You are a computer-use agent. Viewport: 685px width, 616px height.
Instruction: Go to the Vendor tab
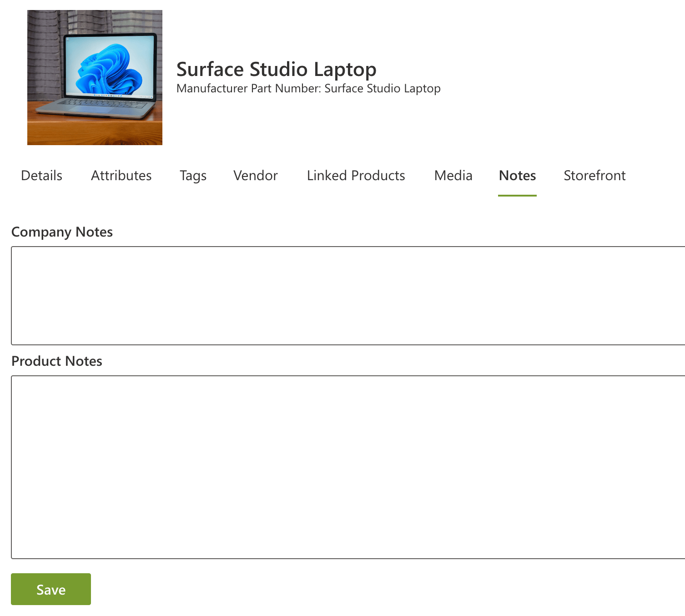coord(255,176)
